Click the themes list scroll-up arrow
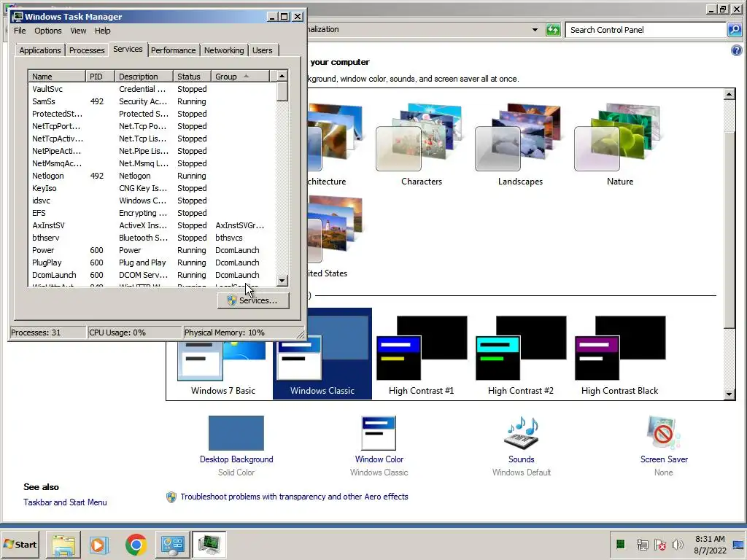Screen dimensions: 747x560 (x=729, y=94)
